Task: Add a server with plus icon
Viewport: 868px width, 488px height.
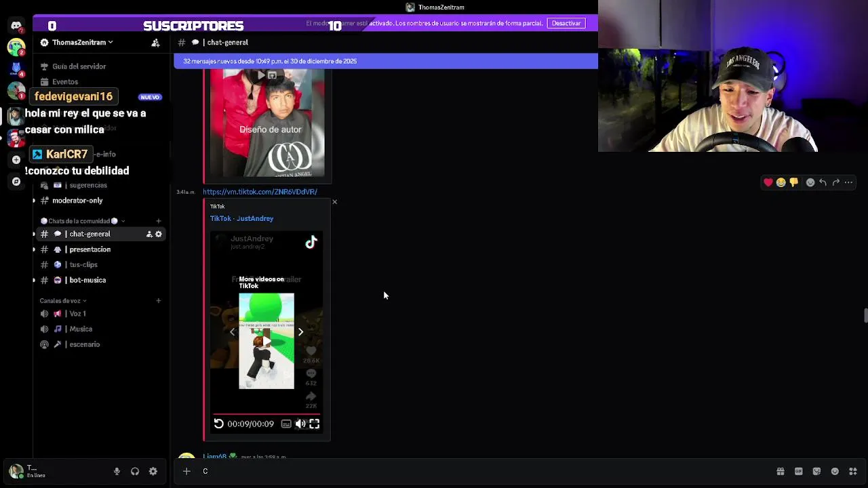Action: (x=16, y=160)
